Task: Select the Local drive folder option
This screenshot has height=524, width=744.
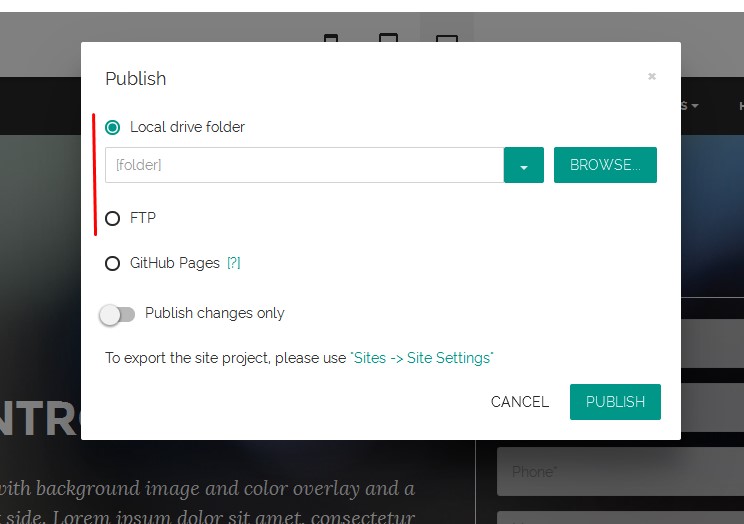Action: (112, 127)
